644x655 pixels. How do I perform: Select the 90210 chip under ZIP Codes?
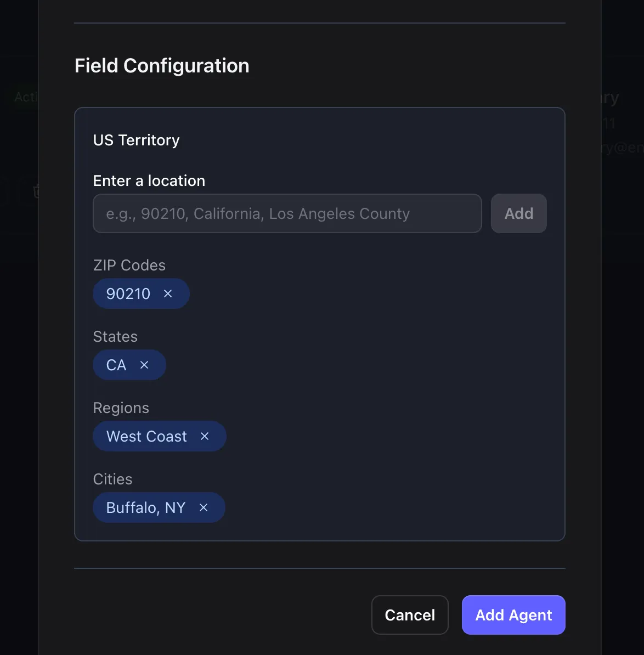128,293
